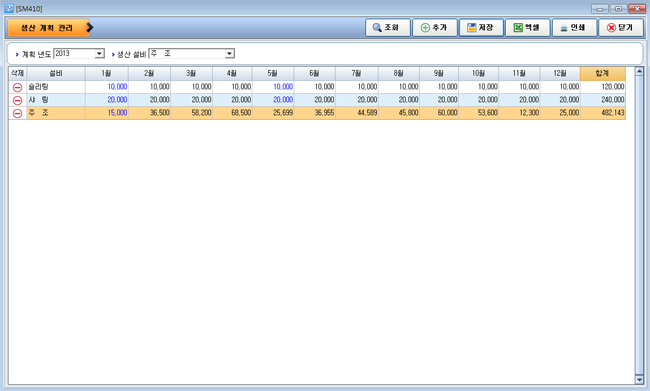Click the scrollbar down arrow
Image resolution: width=650 pixels, height=391 pixels.
(x=639, y=379)
